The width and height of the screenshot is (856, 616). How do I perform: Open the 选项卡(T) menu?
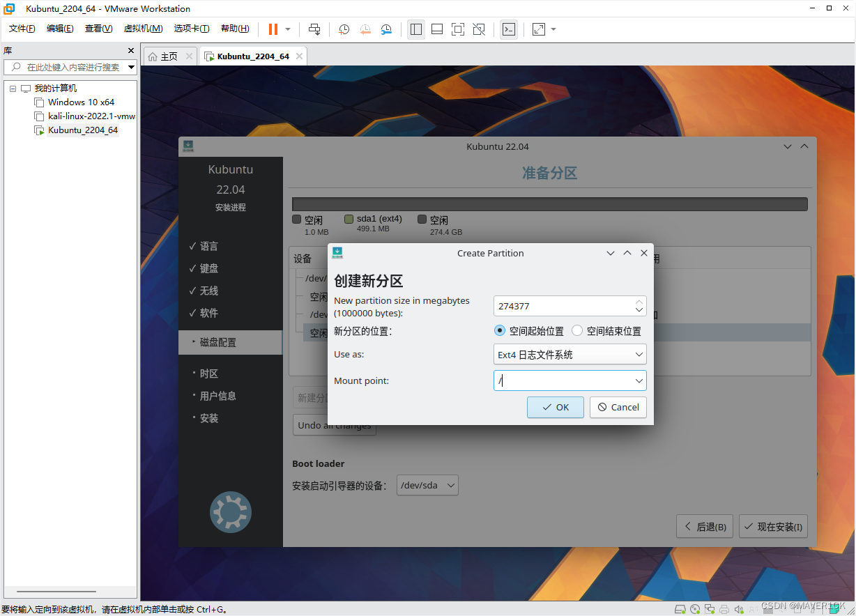point(192,29)
